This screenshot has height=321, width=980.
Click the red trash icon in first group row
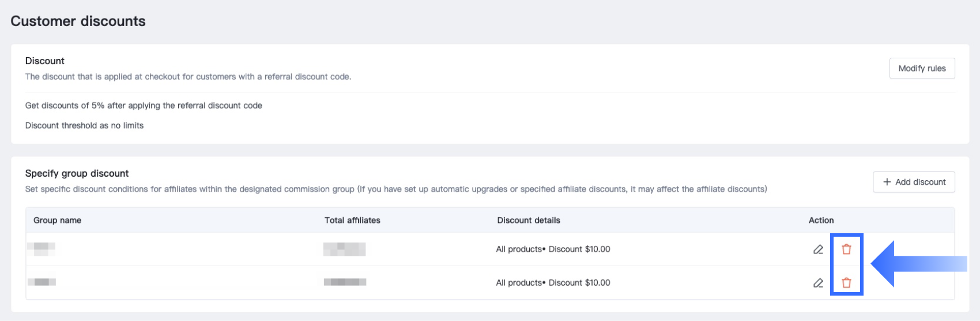(x=846, y=249)
